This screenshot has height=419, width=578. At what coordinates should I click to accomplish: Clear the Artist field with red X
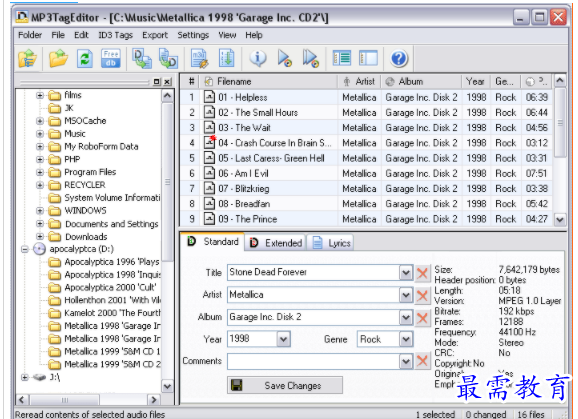click(x=422, y=296)
